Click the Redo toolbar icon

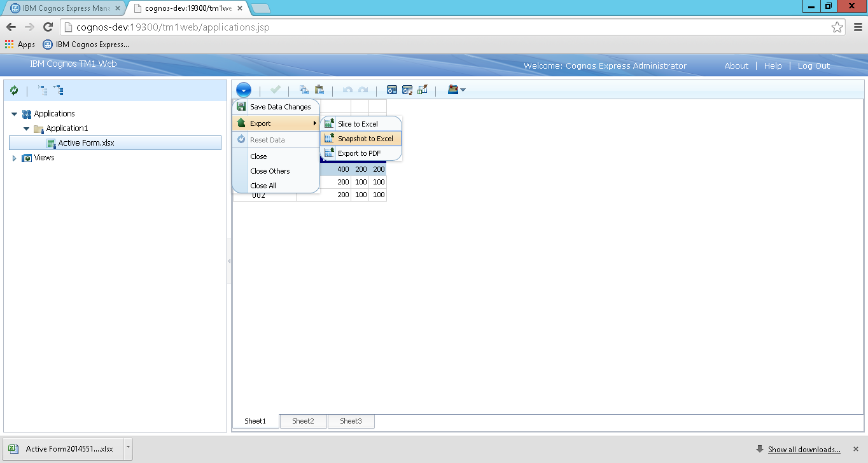pyautogui.click(x=363, y=90)
